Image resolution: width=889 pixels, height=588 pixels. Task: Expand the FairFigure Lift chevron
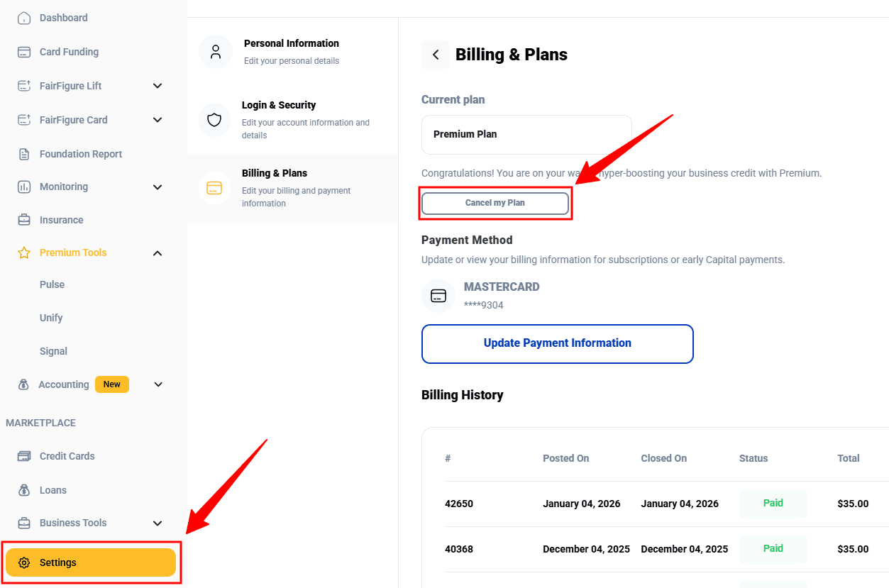(158, 86)
